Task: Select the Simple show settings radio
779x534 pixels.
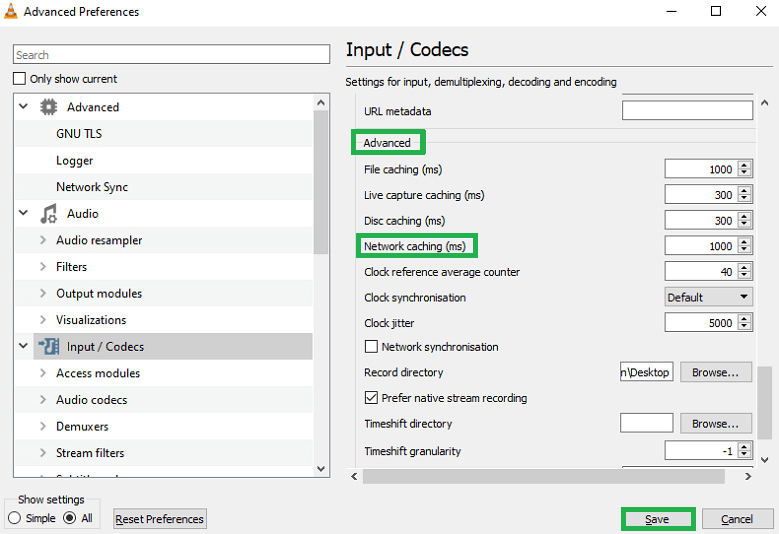Action: 14,518
